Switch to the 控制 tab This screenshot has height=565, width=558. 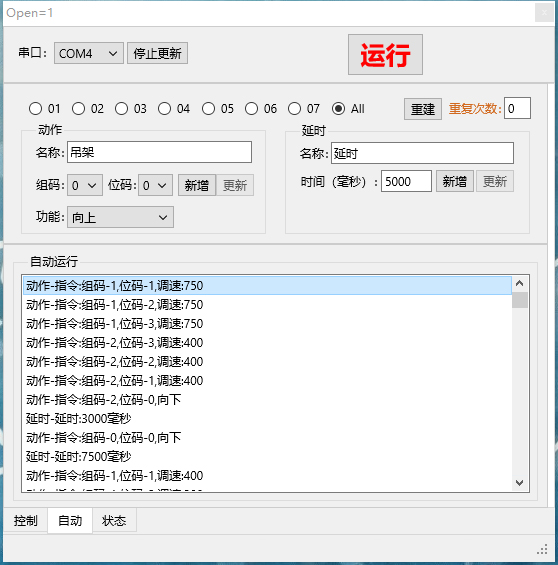point(26,520)
